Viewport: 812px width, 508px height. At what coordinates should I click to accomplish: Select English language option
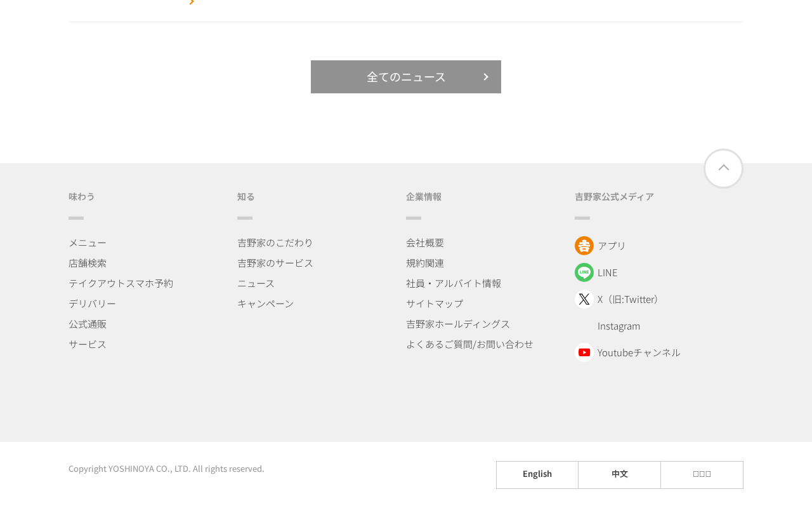[x=537, y=475]
